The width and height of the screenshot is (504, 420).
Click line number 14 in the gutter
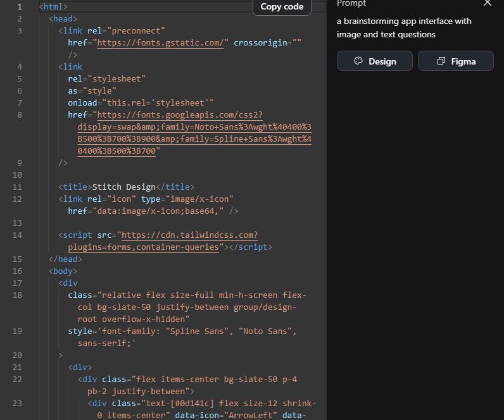coord(17,235)
